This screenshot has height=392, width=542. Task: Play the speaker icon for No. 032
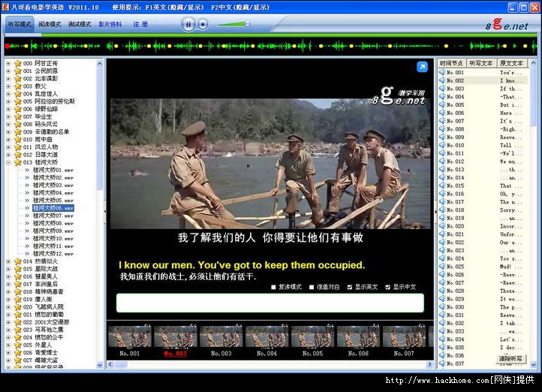coord(442,323)
